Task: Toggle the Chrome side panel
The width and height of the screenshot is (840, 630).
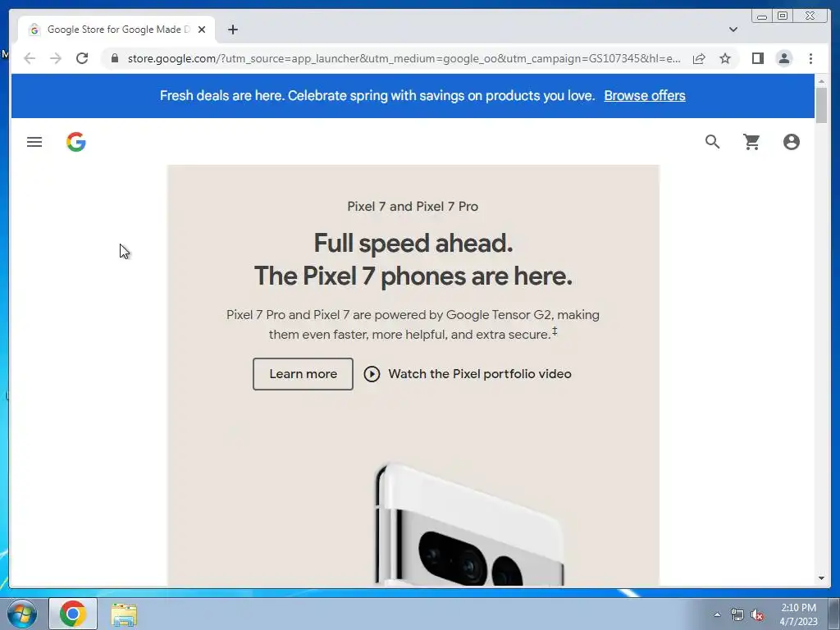Action: coord(757,58)
